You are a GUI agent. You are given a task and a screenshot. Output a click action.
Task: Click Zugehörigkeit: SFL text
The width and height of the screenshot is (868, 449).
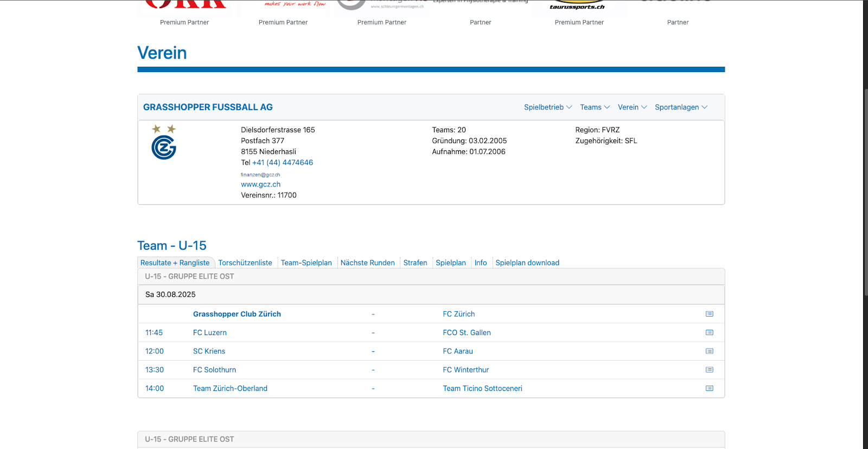[x=607, y=141]
